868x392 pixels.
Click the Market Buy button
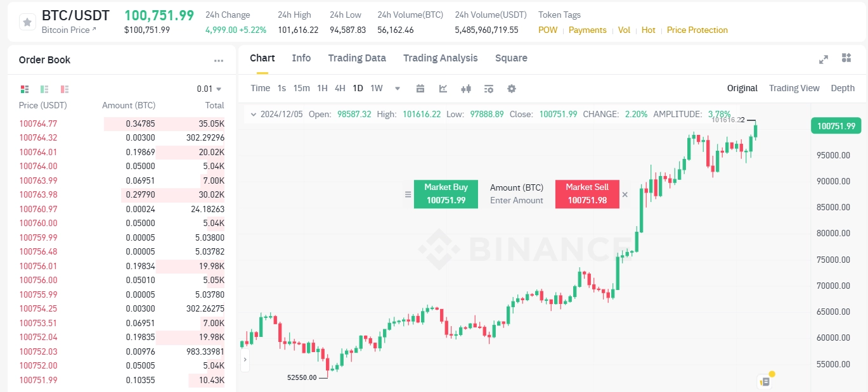(445, 194)
